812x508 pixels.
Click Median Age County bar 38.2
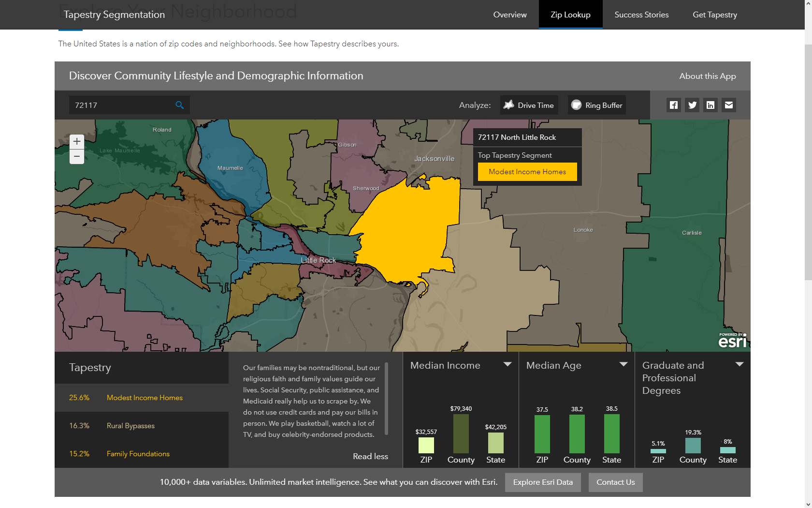[x=577, y=434]
